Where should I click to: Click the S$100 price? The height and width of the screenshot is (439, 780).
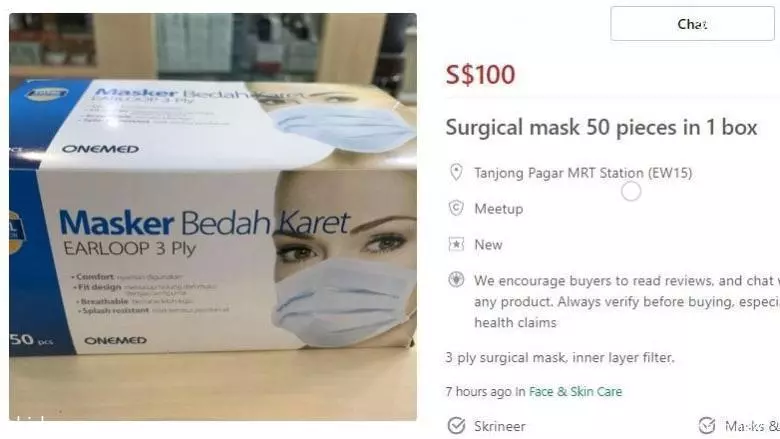pos(480,75)
